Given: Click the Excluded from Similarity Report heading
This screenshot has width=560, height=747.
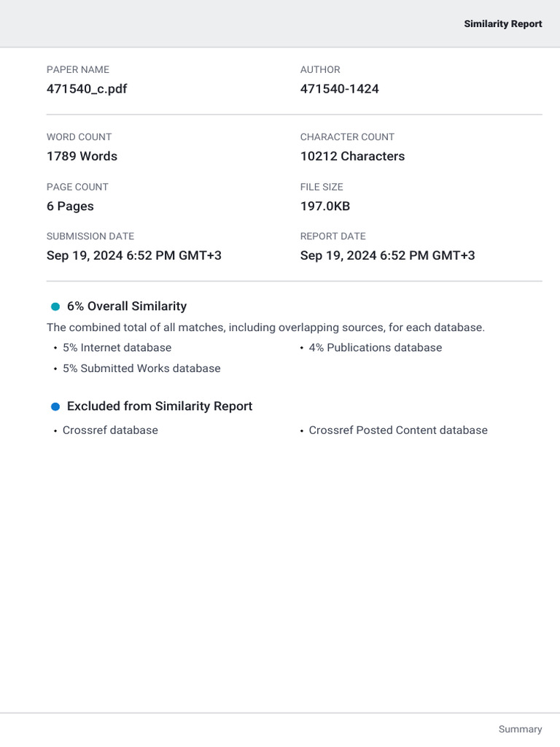Looking at the screenshot, I should coord(160,406).
